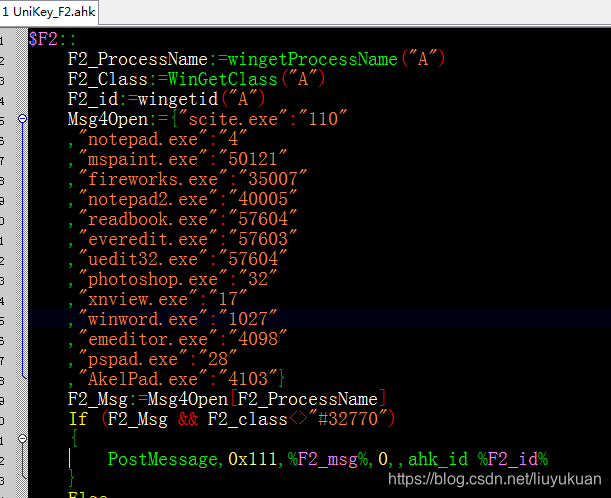Click the "scite.exe" string entry

pyautogui.click(x=233, y=119)
